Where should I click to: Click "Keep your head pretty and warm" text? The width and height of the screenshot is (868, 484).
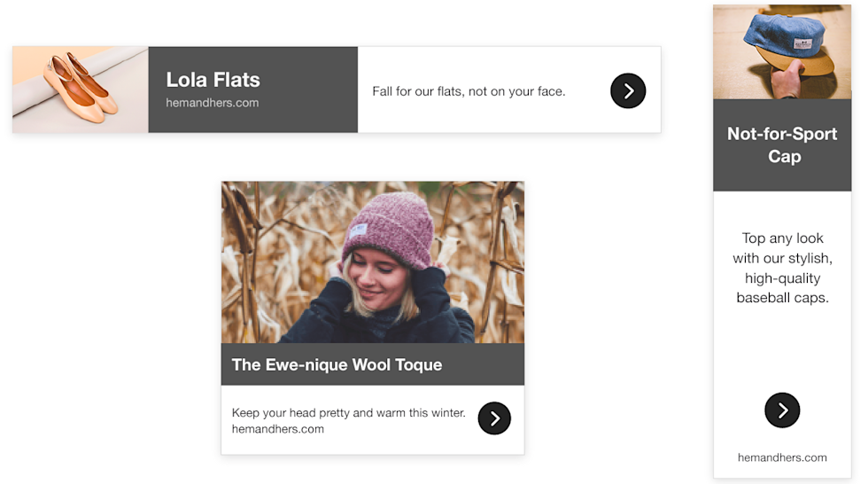[348, 412]
